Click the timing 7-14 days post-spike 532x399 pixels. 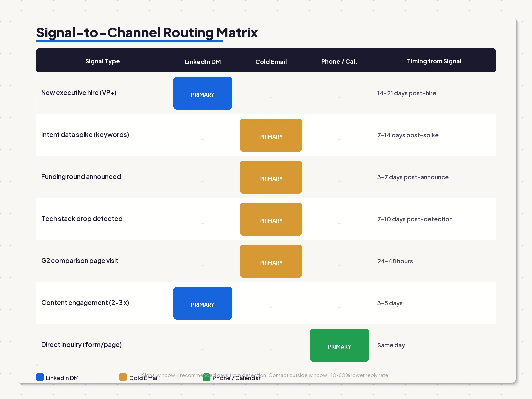pyautogui.click(x=408, y=135)
